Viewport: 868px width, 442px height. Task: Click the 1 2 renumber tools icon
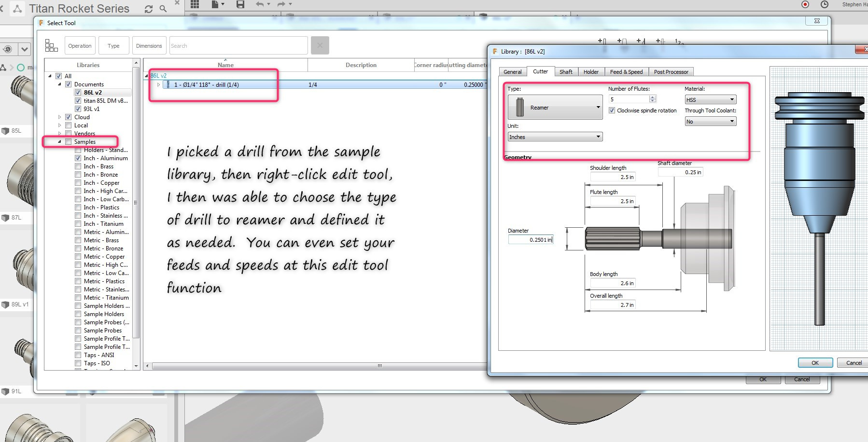pos(679,42)
